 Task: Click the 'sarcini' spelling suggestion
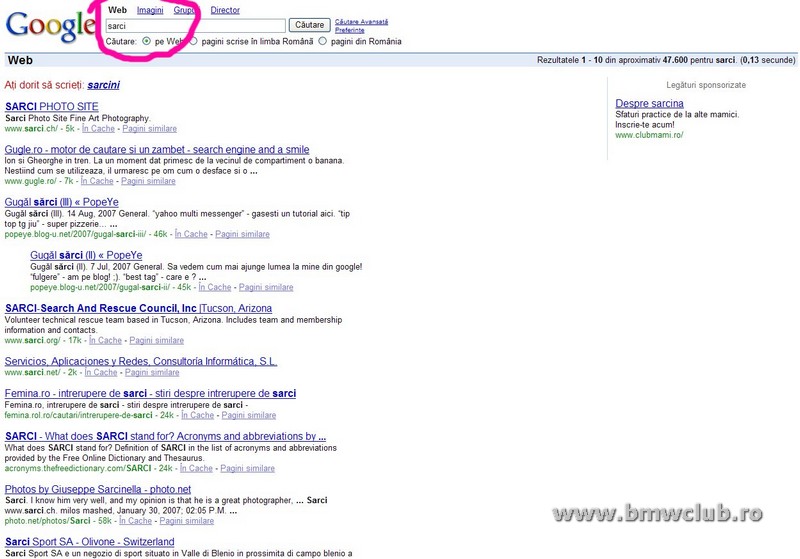[x=104, y=85]
